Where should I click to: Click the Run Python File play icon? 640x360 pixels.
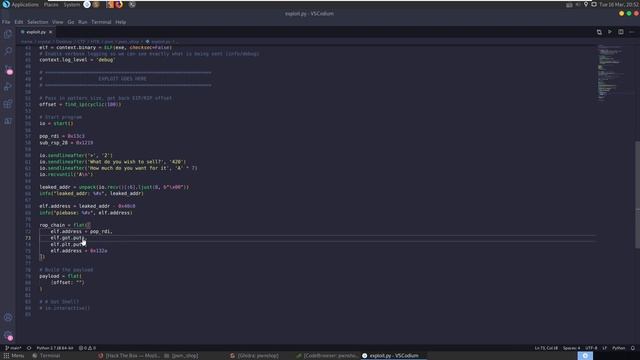[x=610, y=32]
